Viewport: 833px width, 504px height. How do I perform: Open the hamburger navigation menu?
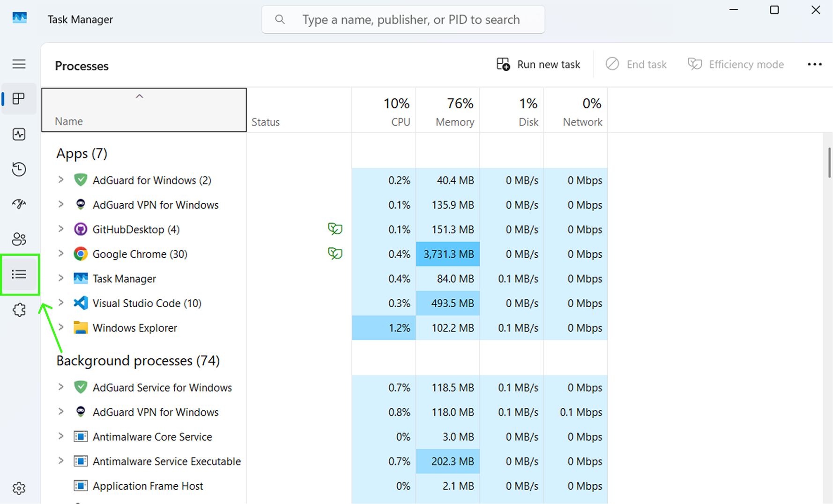[x=19, y=64]
